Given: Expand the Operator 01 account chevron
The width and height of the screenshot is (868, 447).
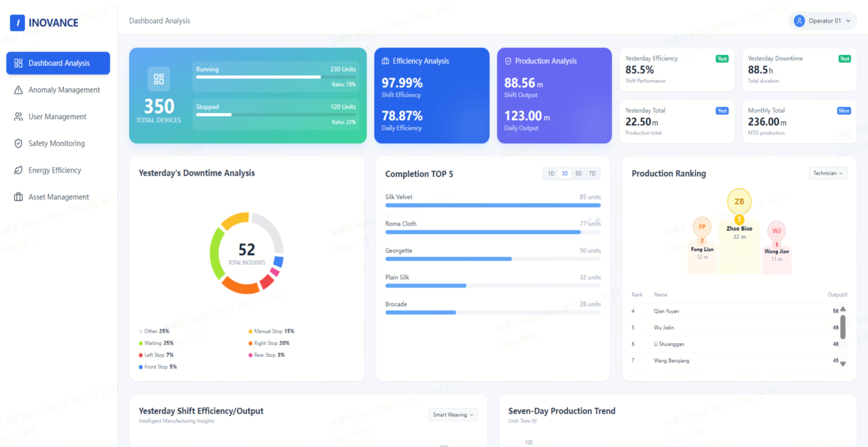Looking at the screenshot, I should click(848, 21).
